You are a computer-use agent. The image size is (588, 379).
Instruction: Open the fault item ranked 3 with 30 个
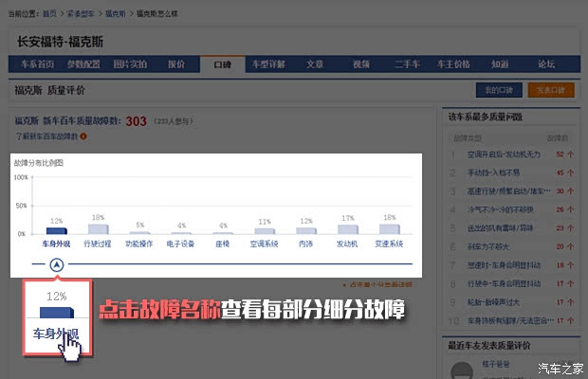[509, 191]
